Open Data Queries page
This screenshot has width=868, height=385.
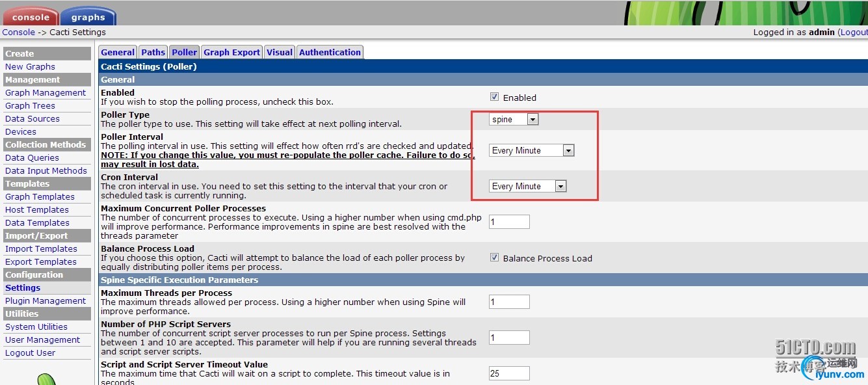click(x=32, y=157)
